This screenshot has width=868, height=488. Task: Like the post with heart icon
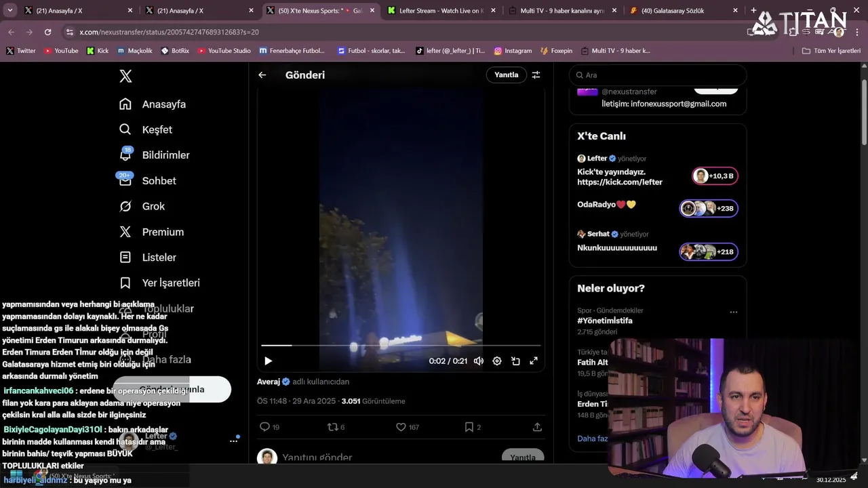tap(408, 427)
